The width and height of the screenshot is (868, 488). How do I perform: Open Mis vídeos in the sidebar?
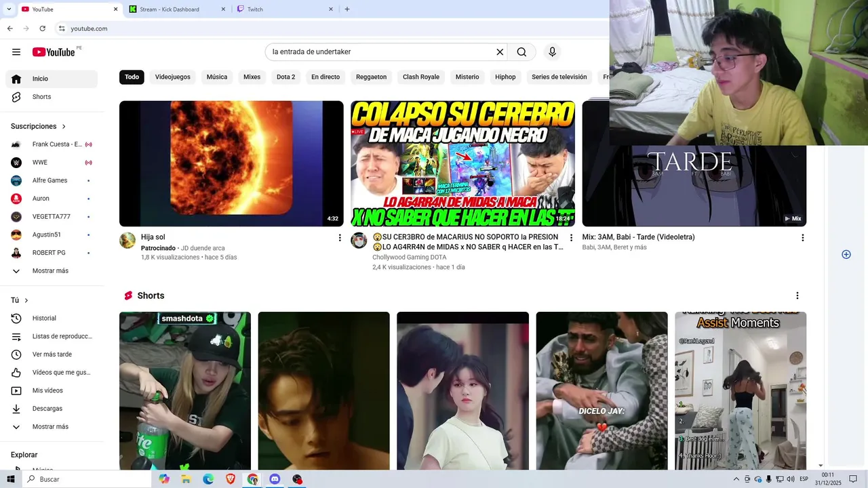(52, 390)
